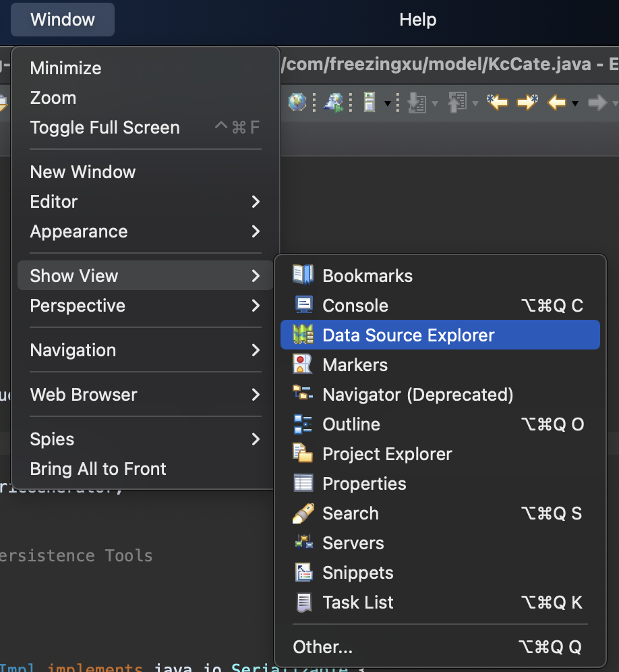
Task: Click the Back navigation arrow in toolbar
Action: 558,99
